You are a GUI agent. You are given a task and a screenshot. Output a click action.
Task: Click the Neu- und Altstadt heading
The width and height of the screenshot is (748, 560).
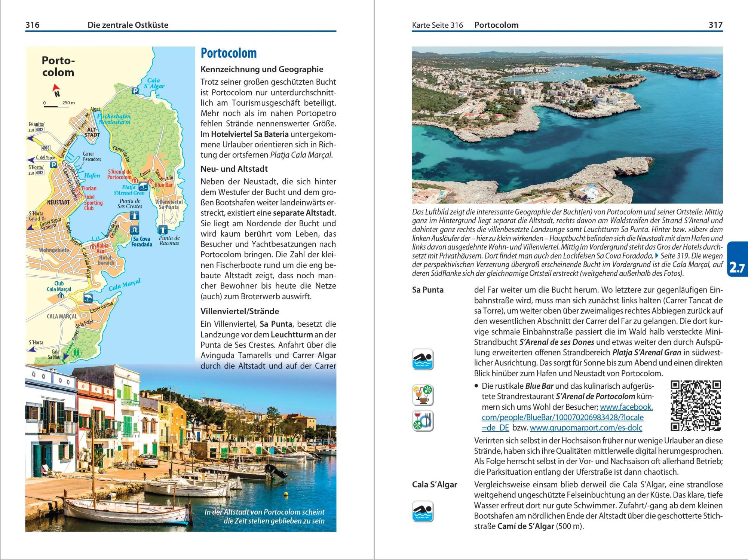[x=234, y=169]
